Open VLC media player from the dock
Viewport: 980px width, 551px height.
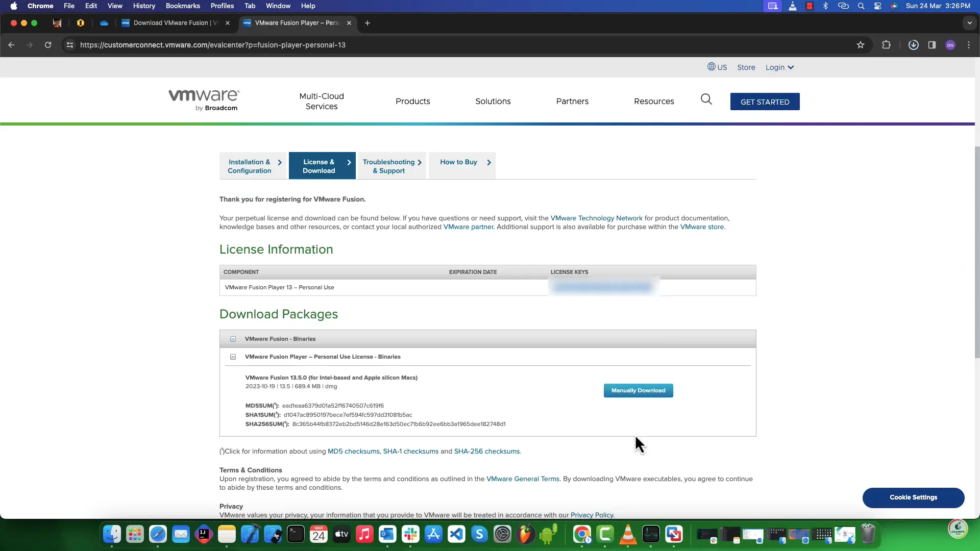point(628,534)
